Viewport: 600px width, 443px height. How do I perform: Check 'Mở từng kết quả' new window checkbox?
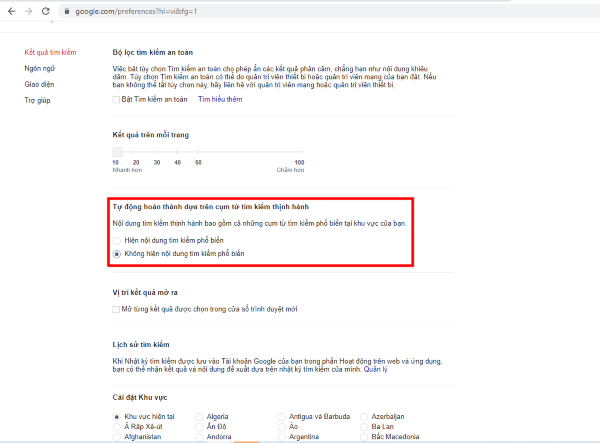[x=116, y=310]
